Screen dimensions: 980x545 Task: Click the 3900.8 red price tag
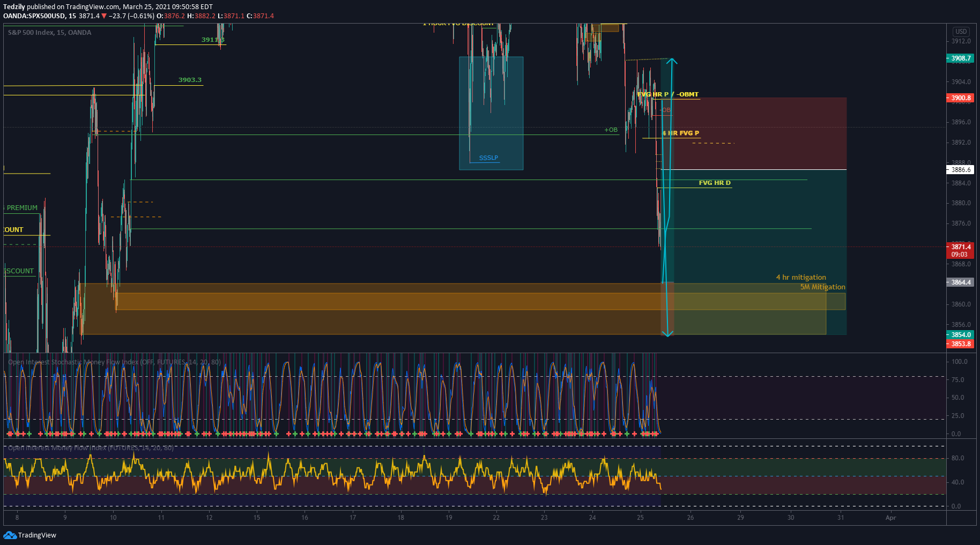pyautogui.click(x=960, y=98)
